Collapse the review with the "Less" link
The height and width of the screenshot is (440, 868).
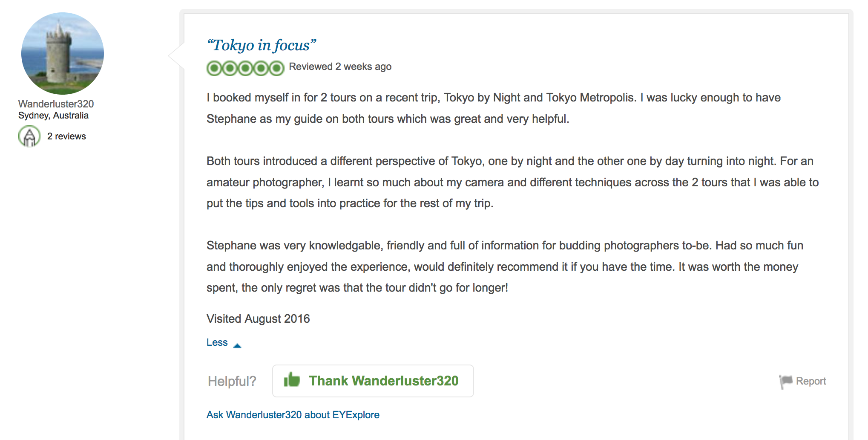pyautogui.click(x=217, y=342)
